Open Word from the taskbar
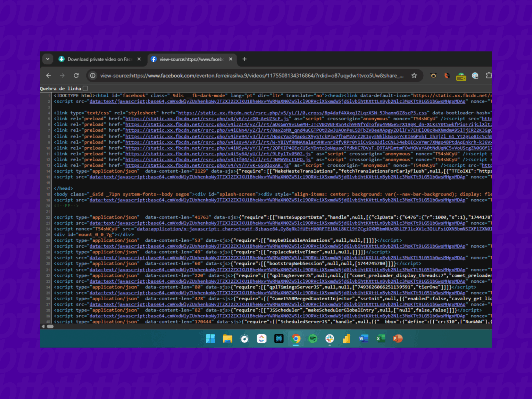The image size is (532, 399). [x=364, y=339]
